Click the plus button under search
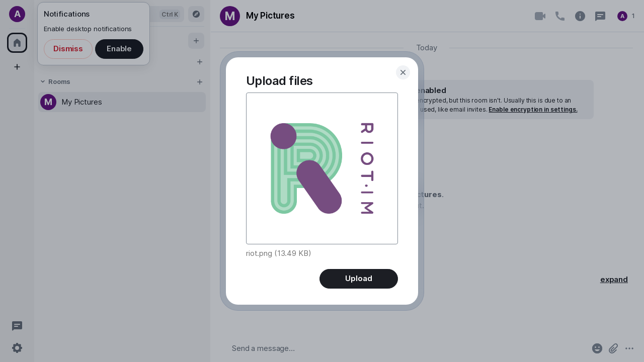The image size is (644, 362). click(196, 41)
